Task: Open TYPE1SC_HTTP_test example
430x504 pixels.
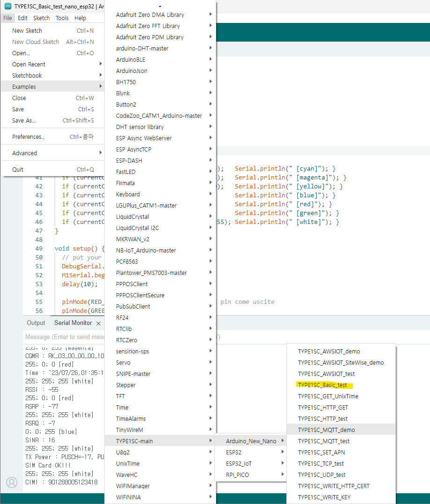Action: pyautogui.click(x=341, y=419)
